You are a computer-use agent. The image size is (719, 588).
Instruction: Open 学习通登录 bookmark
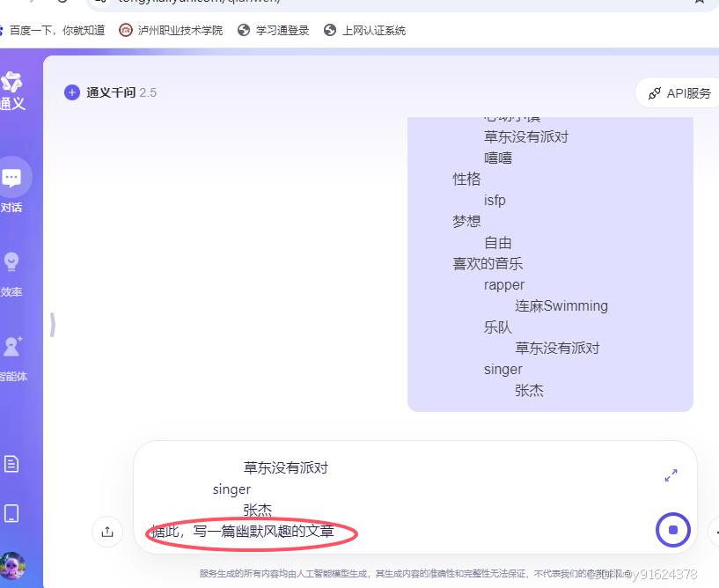(x=274, y=30)
